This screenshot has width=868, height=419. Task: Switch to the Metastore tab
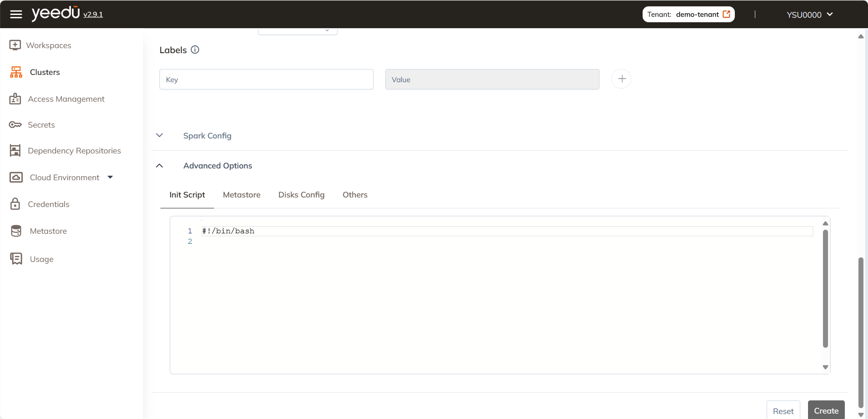(241, 194)
